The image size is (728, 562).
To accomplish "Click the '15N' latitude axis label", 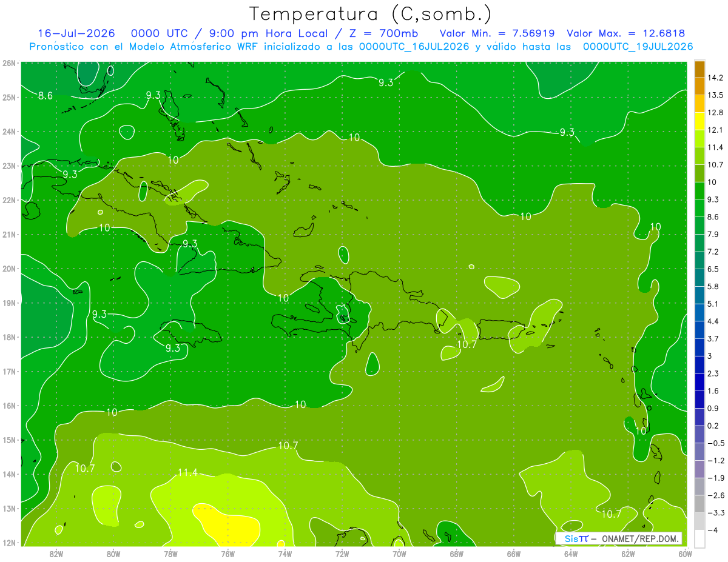I will click(x=9, y=440).
